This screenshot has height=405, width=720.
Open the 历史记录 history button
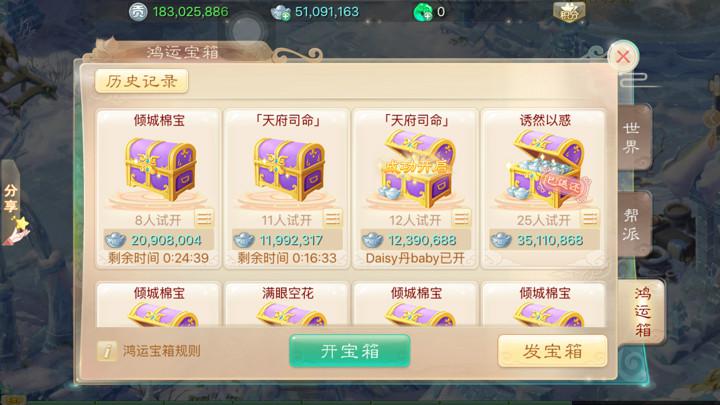coord(141,81)
